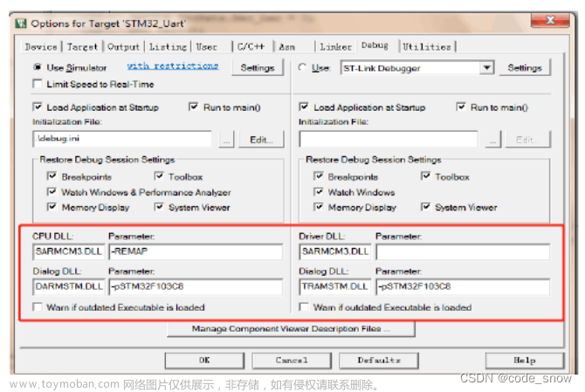The height and width of the screenshot is (392, 585).
Task: Click Driver DLL field SARMCM3.DLL
Action: coord(335,251)
